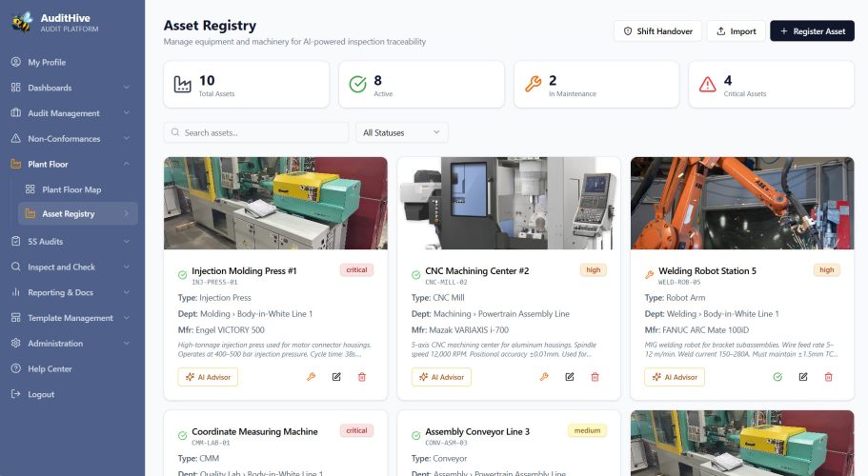This screenshot has height=476, width=868.
Task: Click the Dashboards grid icon
Action: 16,88
